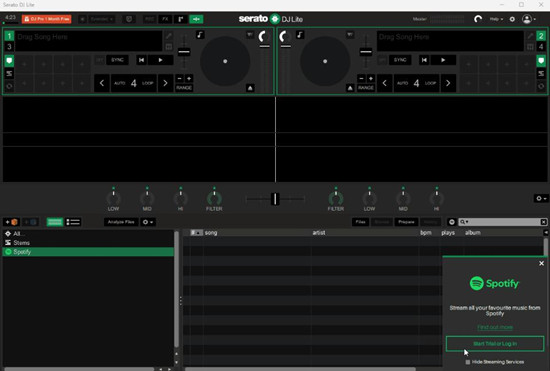Double the auto loop size on right deck

click(x=448, y=83)
